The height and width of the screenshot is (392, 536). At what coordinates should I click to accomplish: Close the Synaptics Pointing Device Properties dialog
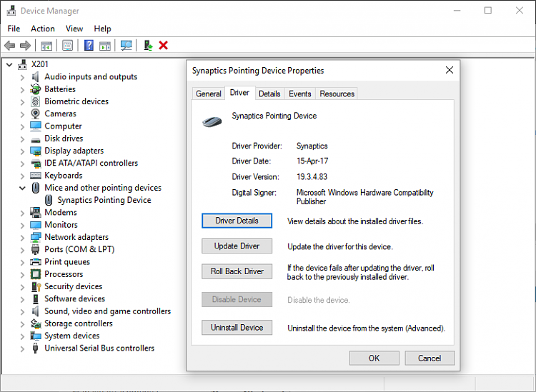(x=450, y=70)
